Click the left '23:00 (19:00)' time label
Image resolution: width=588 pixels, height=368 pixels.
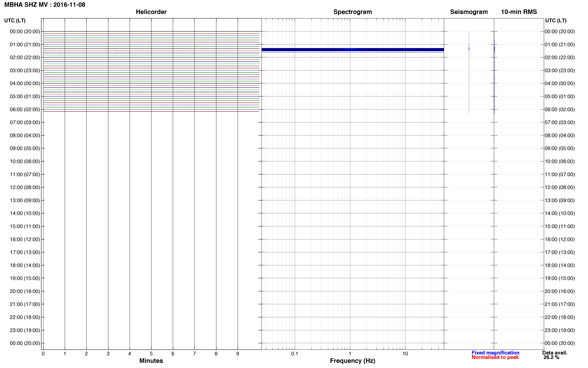[25, 330]
